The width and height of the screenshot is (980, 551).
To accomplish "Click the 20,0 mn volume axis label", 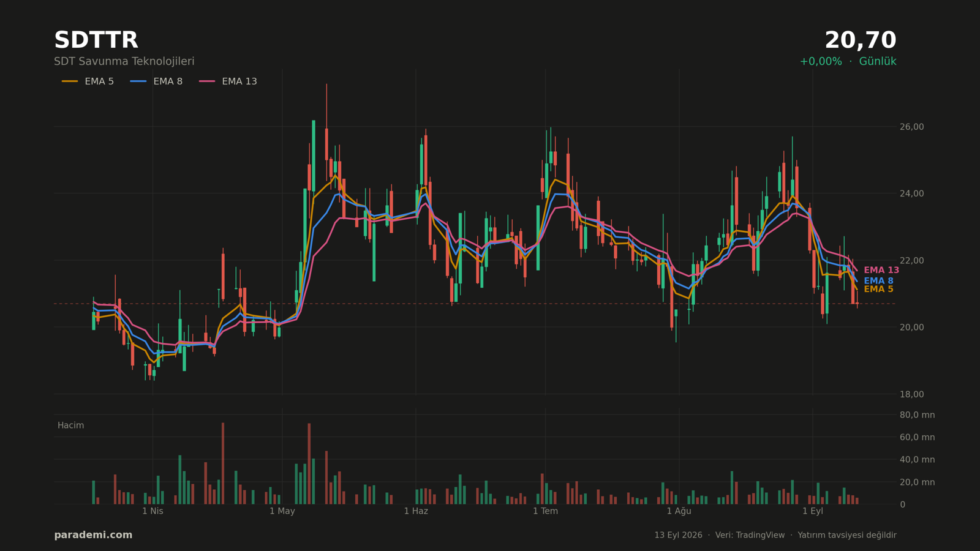I will click(918, 482).
